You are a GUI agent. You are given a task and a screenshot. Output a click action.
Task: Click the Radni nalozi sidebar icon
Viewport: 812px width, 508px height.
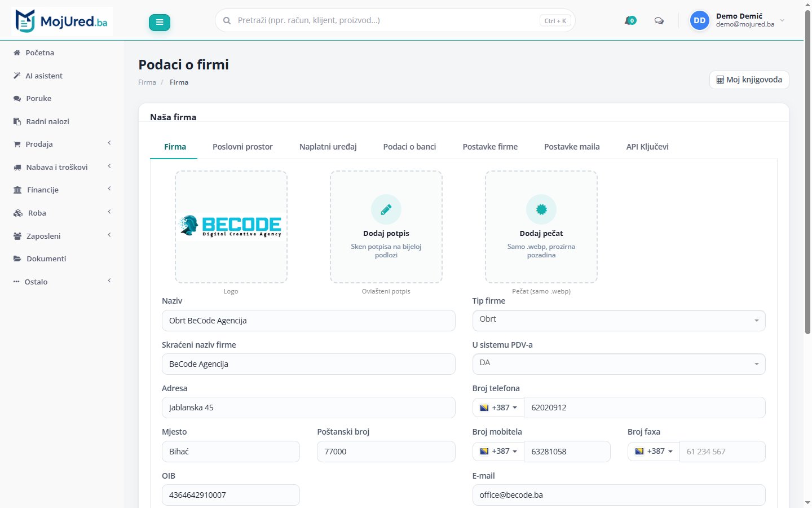tap(17, 121)
